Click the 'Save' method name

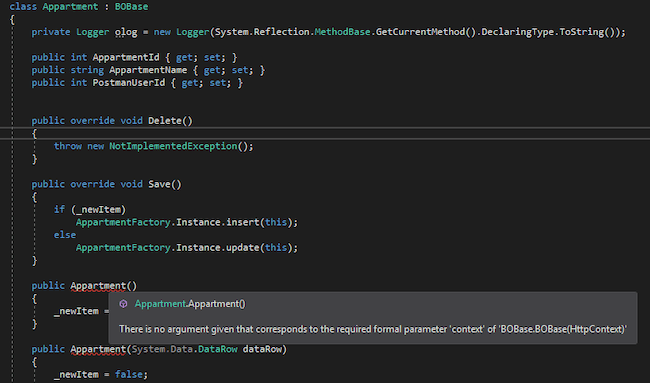coord(160,184)
